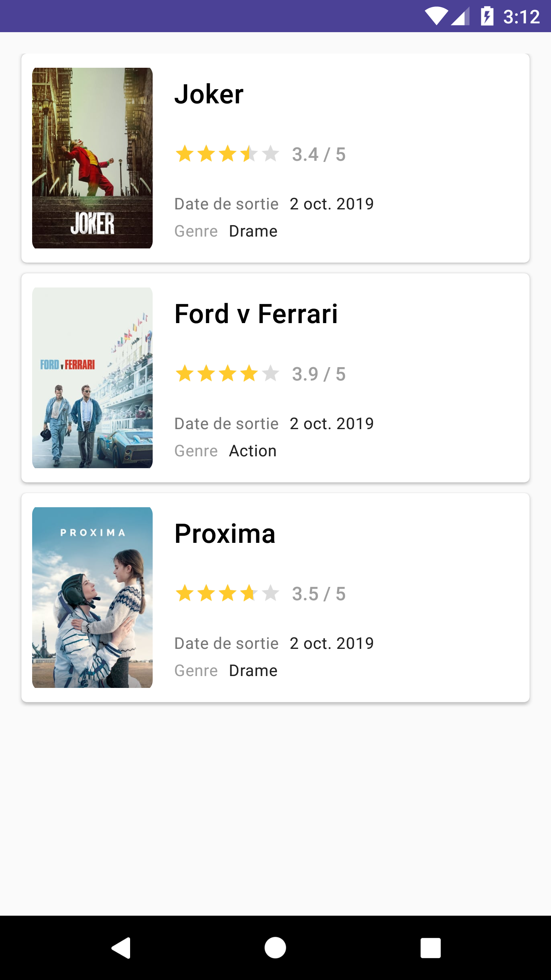Image resolution: width=551 pixels, height=980 pixels.
Task: Open the Joker movie poster
Action: 92,158
